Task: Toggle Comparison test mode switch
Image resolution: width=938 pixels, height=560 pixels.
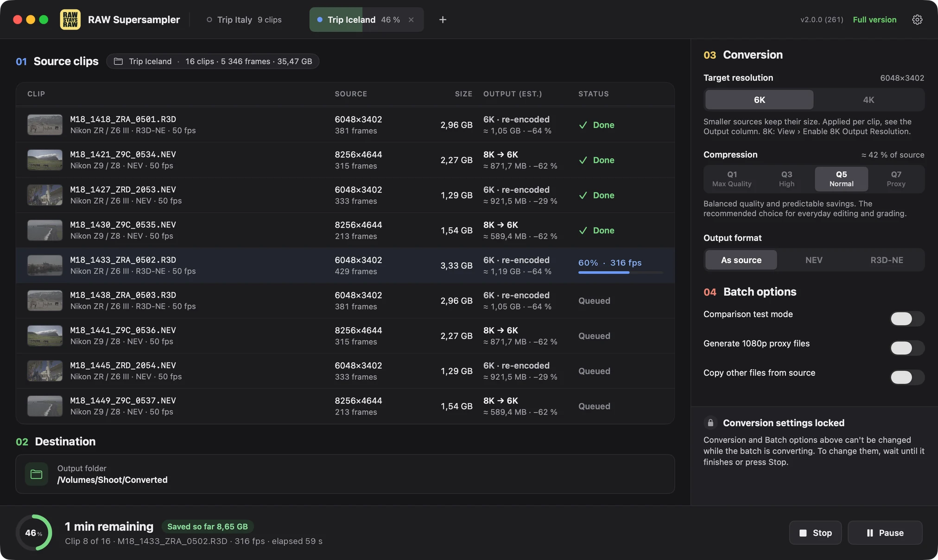Action: point(907,319)
